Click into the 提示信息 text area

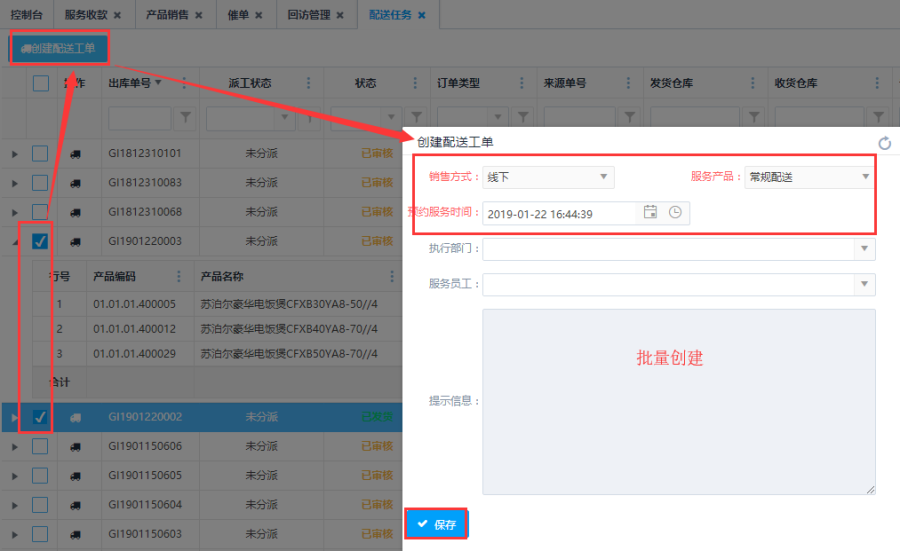[679, 401]
